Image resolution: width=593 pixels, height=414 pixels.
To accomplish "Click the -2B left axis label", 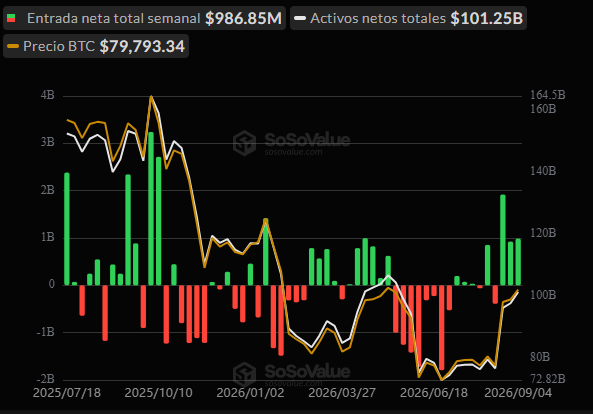I will 46,379.
